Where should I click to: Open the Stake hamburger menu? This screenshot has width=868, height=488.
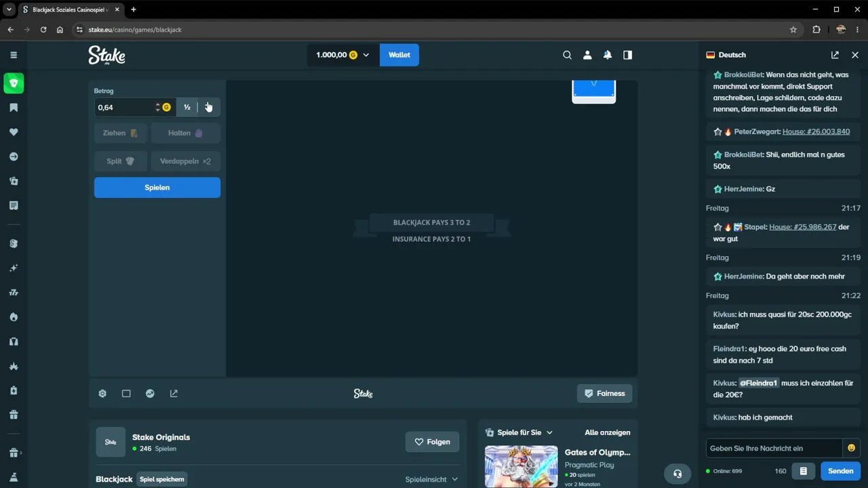14,55
